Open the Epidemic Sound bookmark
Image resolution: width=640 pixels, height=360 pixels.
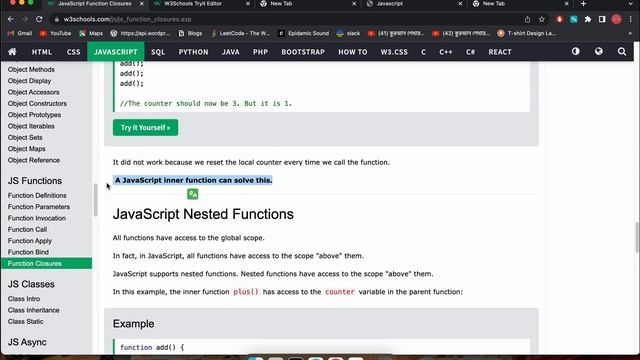(304, 33)
